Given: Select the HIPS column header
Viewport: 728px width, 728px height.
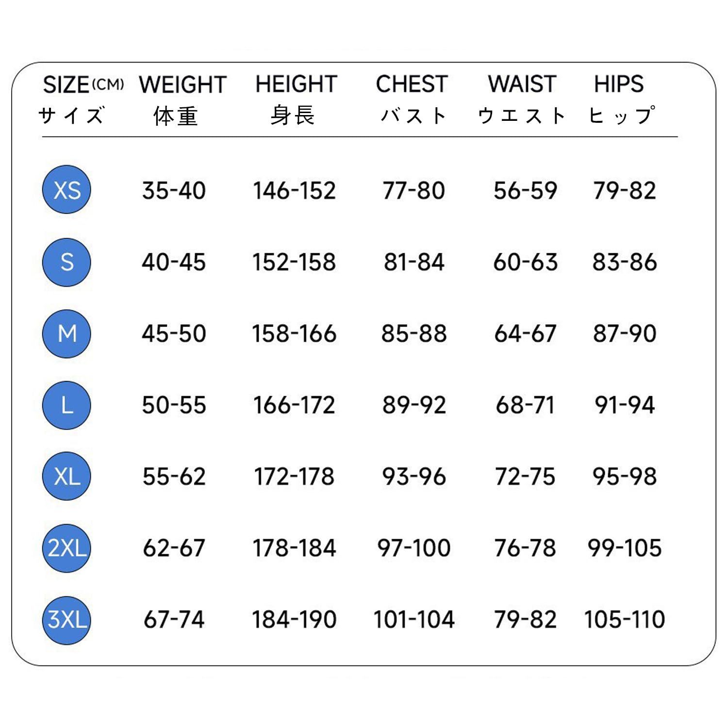Looking at the screenshot, I should pos(619,84).
